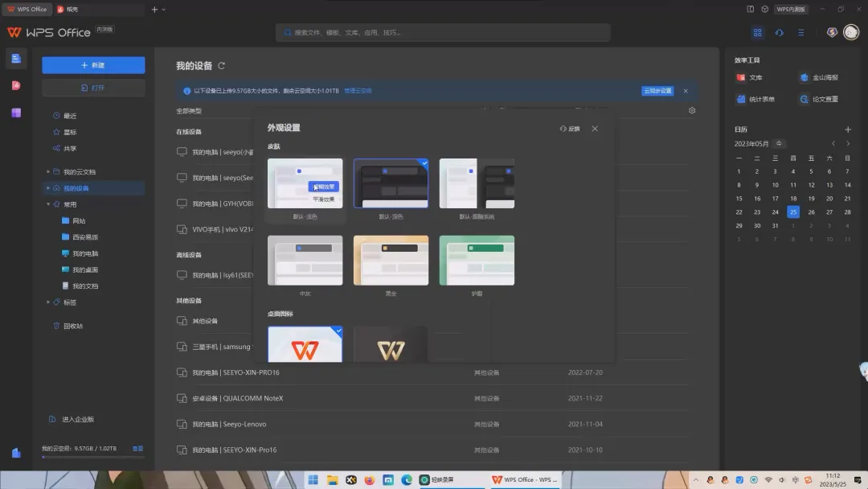The image size is (868, 489).
Task: Select 黑金 golden skin thumbnail
Action: pyautogui.click(x=391, y=261)
